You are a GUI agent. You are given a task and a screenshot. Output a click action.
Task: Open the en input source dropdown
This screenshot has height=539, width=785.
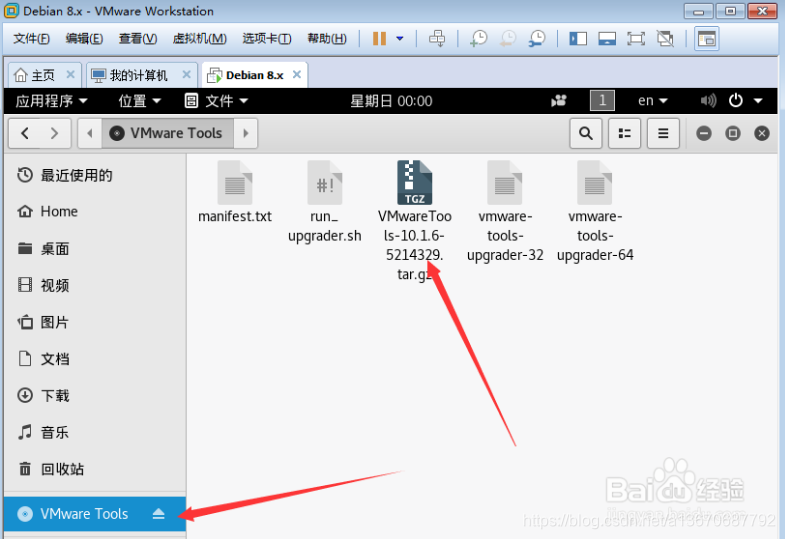pyautogui.click(x=653, y=101)
